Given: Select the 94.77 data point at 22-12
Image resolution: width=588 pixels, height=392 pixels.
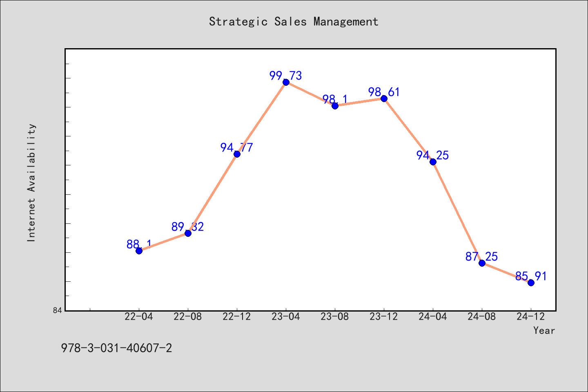Looking at the screenshot, I should point(237,154).
